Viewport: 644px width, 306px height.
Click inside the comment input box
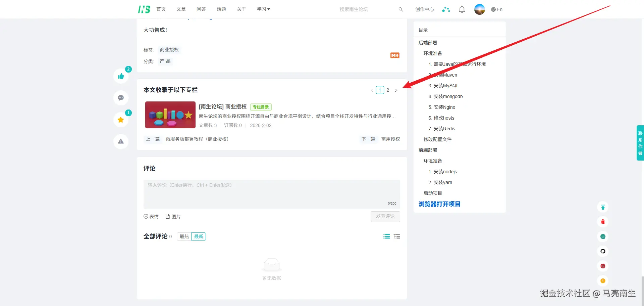point(272,194)
